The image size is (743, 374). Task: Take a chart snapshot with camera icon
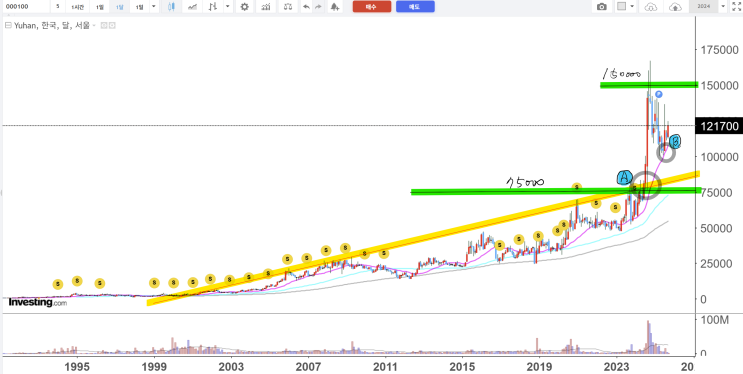pos(601,7)
